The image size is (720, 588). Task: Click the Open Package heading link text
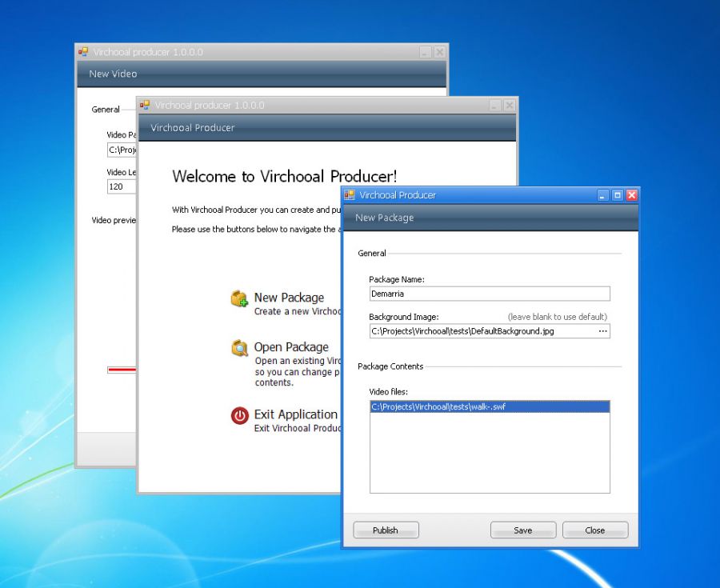[291, 347]
